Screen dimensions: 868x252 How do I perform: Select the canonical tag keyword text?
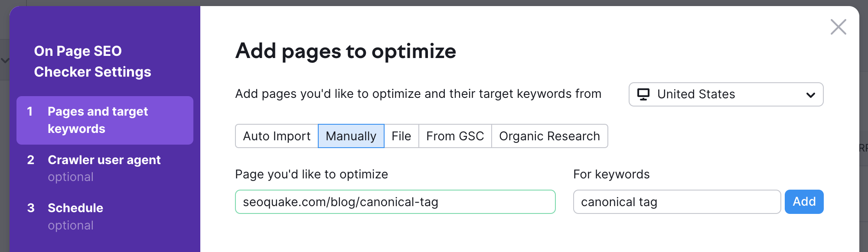coord(620,201)
